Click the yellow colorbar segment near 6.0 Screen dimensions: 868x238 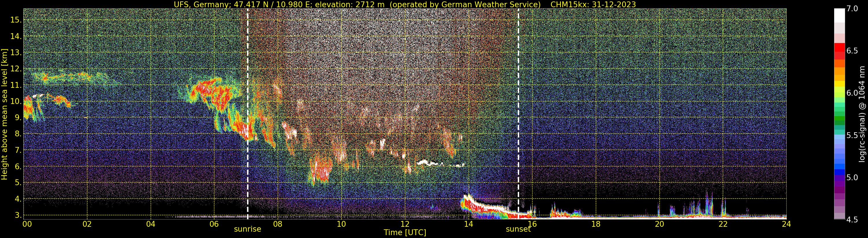coord(839,84)
